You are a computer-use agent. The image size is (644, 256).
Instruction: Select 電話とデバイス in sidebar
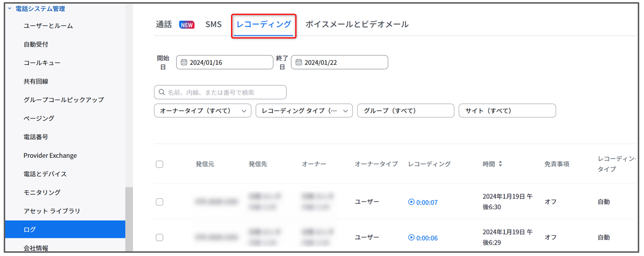(x=45, y=174)
